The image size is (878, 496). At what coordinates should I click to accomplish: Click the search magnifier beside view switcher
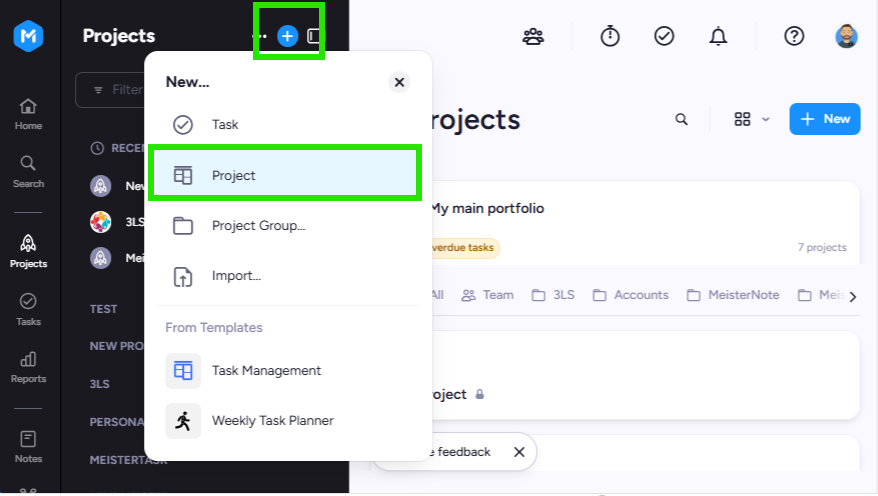pyautogui.click(x=681, y=119)
